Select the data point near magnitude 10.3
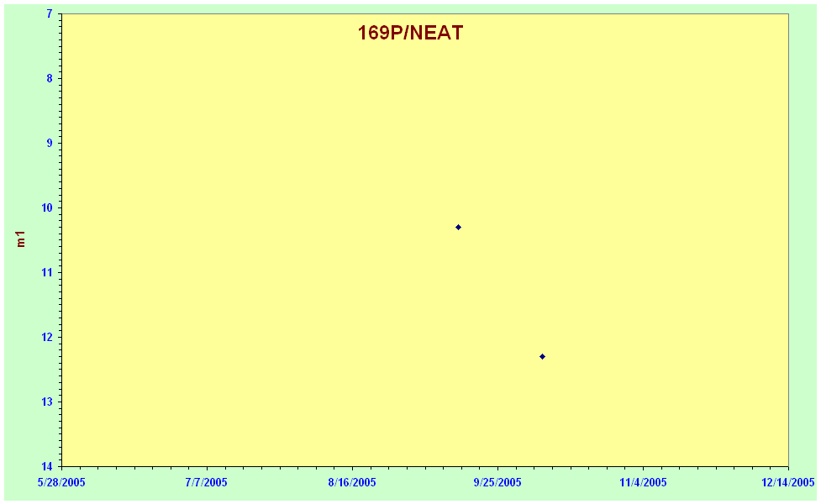The width and height of the screenshot is (821, 504). [458, 227]
